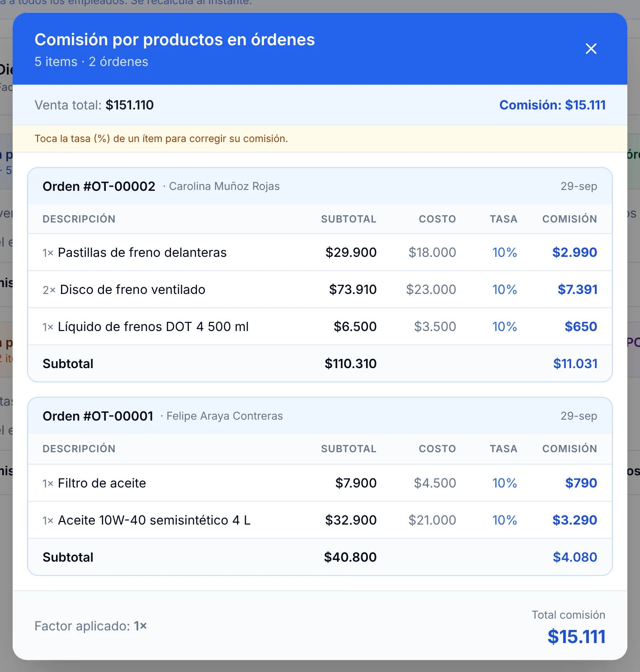The width and height of the screenshot is (640, 672).
Task: Click the yellow hint about tapping the tasa
Action: pyautogui.click(x=161, y=138)
